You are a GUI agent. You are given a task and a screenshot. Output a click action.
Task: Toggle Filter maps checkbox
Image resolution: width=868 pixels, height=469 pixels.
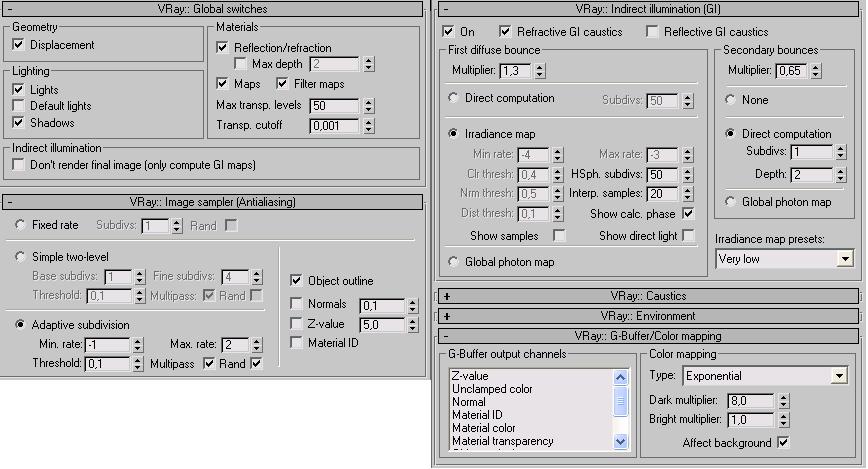pos(282,84)
